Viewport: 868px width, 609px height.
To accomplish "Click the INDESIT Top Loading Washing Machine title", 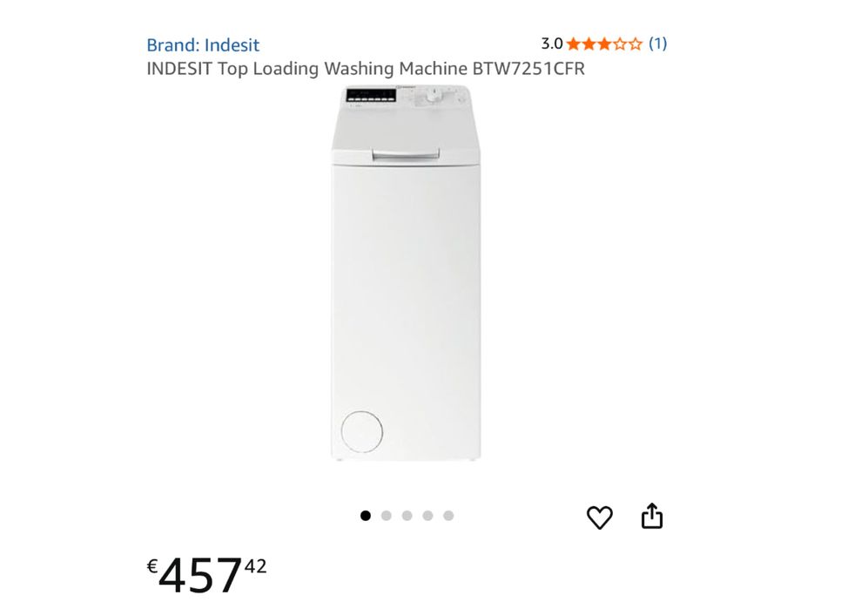I will (366, 69).
